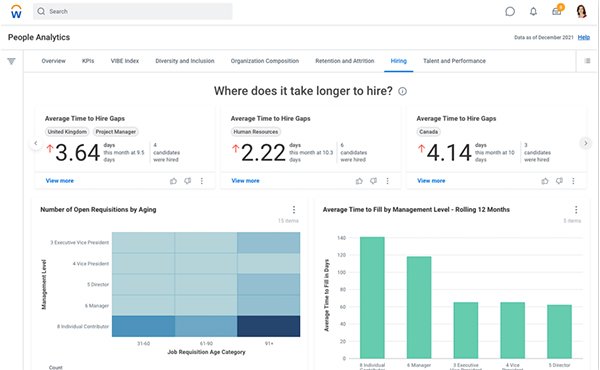Open the notifications bell
Image resolution: width=600 pixels, height=370 pixels.
click(x=533, y=11)
